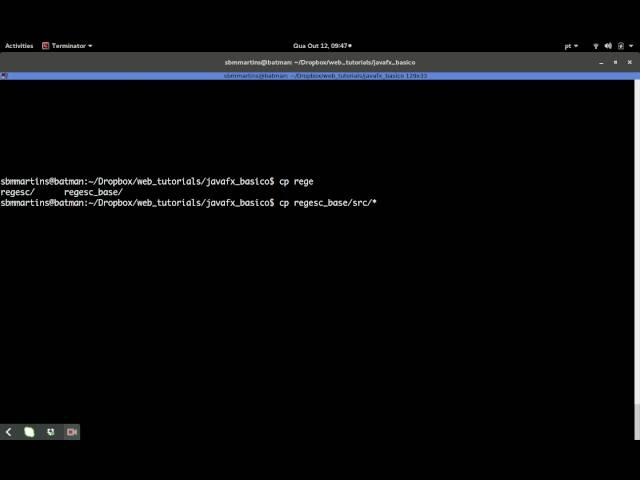Click the green chat bubble tray icon

[29, 432]
